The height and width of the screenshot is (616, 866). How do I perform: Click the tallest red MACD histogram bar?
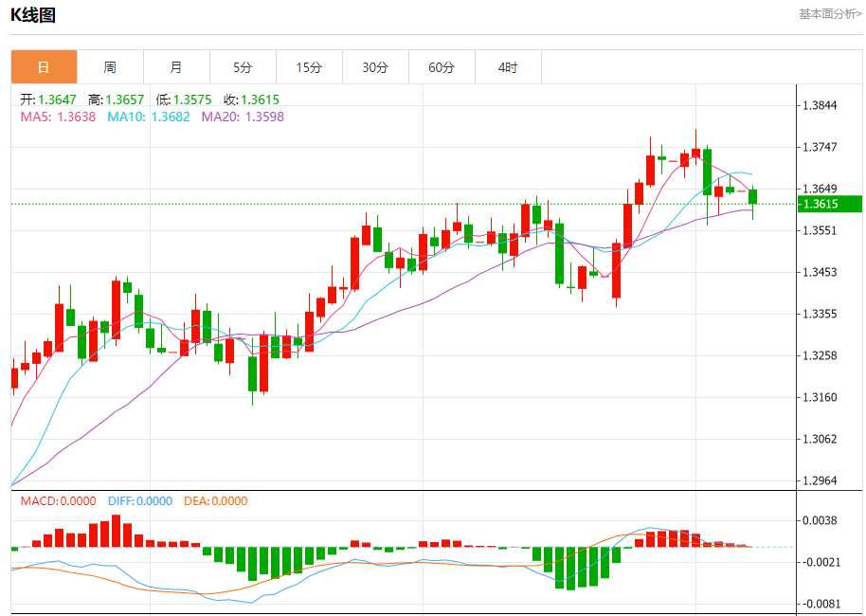[x=116, y=531]
